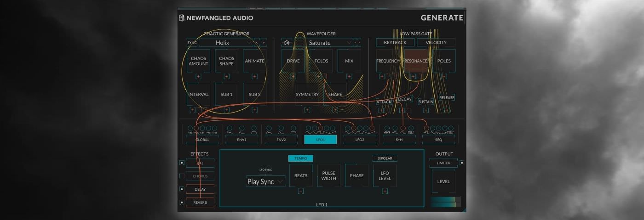
Task: Toggle VELOCITY in the Low Pass Gate
Action: point(436,42)
